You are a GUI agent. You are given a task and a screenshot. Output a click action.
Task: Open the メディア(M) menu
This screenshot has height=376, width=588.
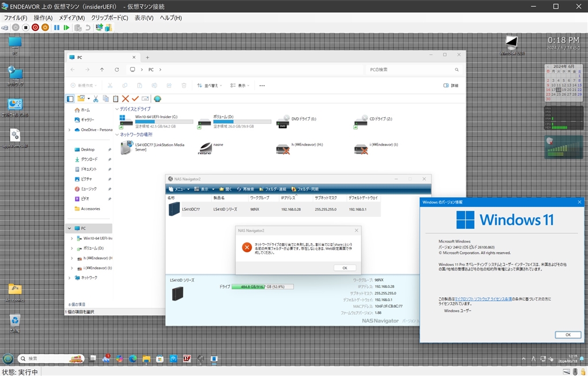click(x=72, y=18)
